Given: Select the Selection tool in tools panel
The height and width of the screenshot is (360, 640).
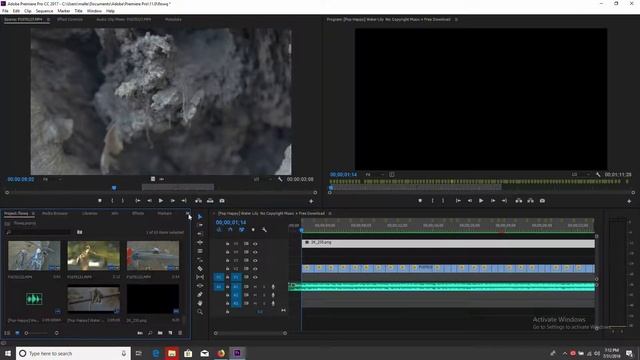Looking at the screenshot, I should [200, 217].
